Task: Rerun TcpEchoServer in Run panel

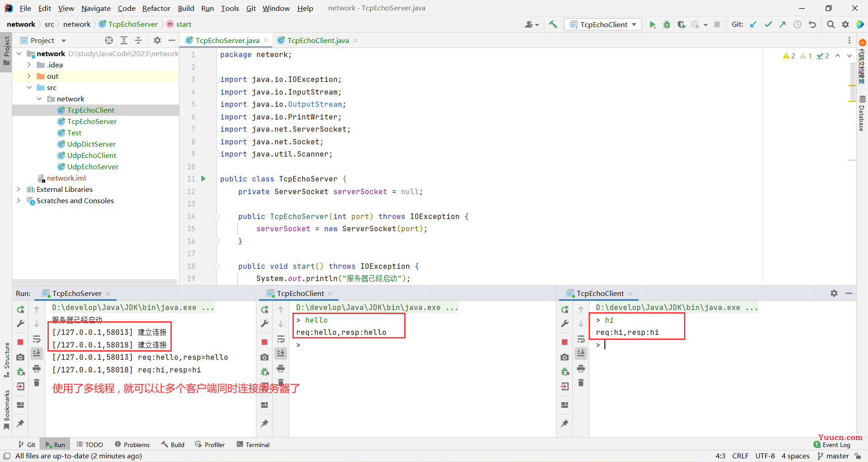Action: pyautogui.click(x=20, y=310)
